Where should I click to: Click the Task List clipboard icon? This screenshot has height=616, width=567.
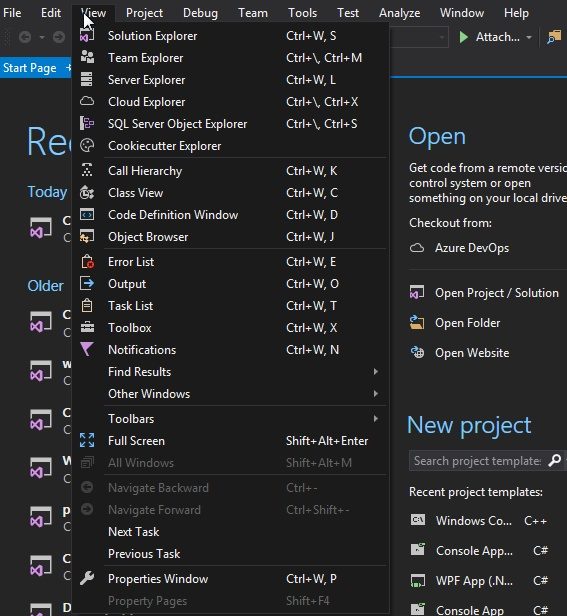(87, 306)
